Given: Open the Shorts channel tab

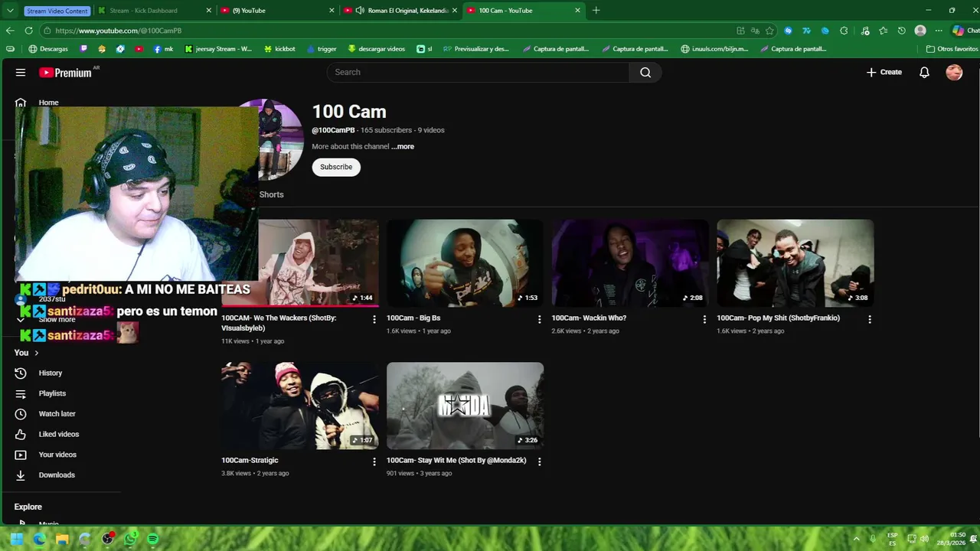Looking at the screenshot, I should click(271, 194).
